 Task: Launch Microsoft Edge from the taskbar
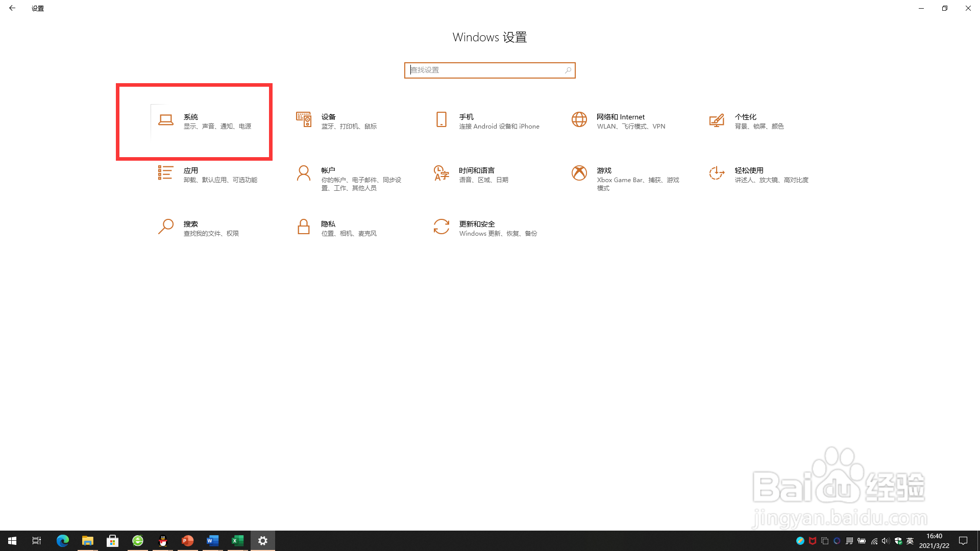[x=62, y=541]
